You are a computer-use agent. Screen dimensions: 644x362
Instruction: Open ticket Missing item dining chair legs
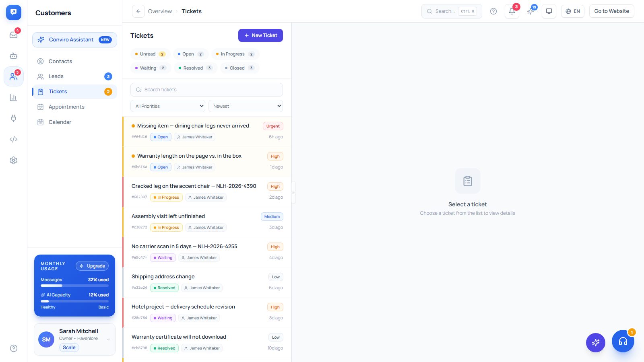[x=207, y=132]
